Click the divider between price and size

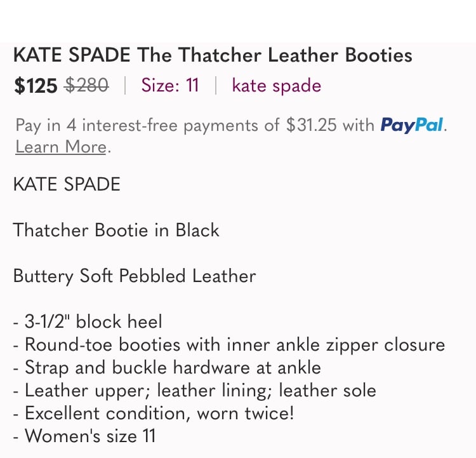(125, 85)
